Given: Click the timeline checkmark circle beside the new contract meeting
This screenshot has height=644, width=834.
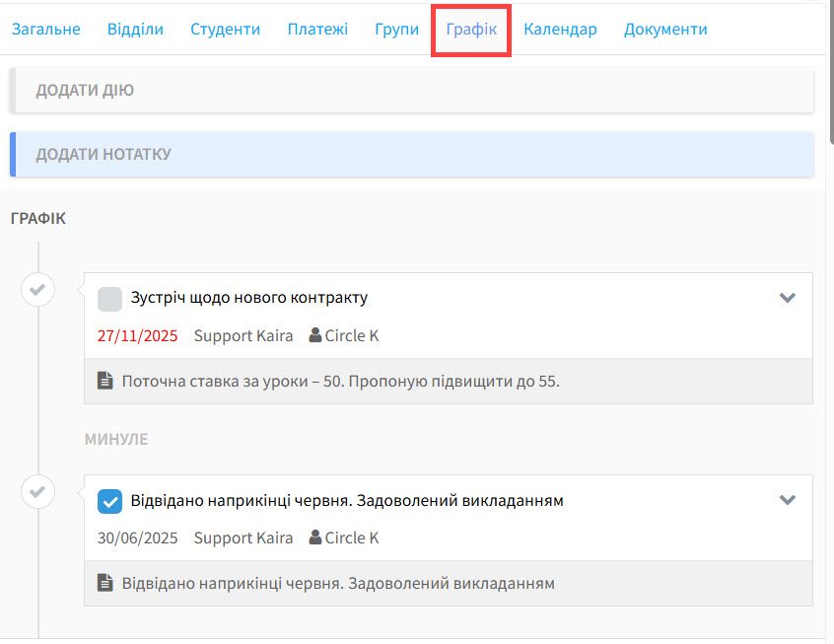Looking at the screenshot, I should (x=37, y=290).
